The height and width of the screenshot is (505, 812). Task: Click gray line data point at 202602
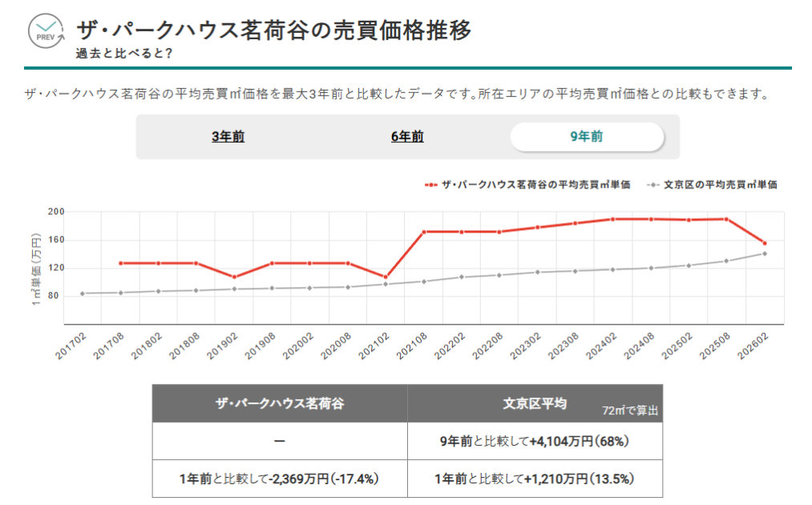[x=765, y=253]
